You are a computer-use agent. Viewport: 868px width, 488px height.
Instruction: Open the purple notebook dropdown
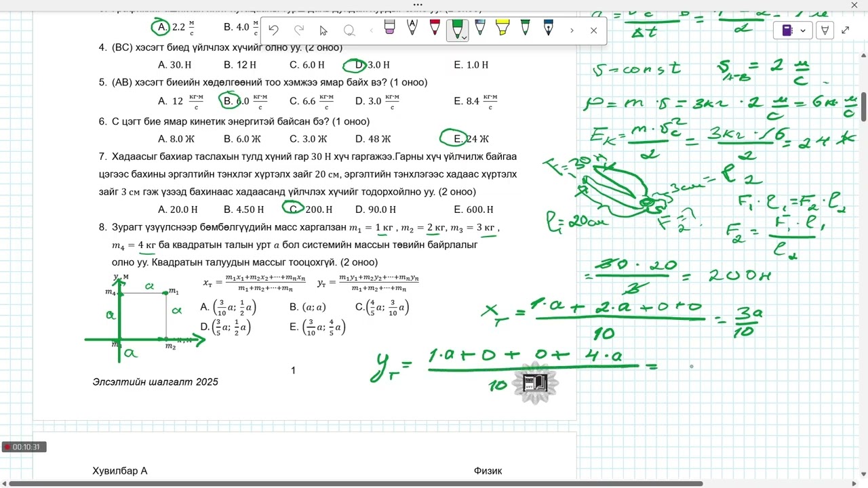click(793, 30)
